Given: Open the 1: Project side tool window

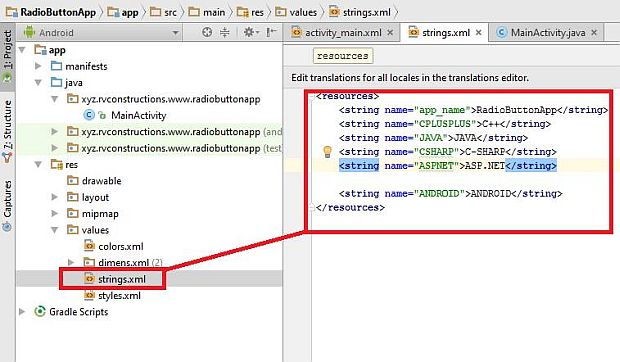Looking at the screenshot, I should [7, 55].
